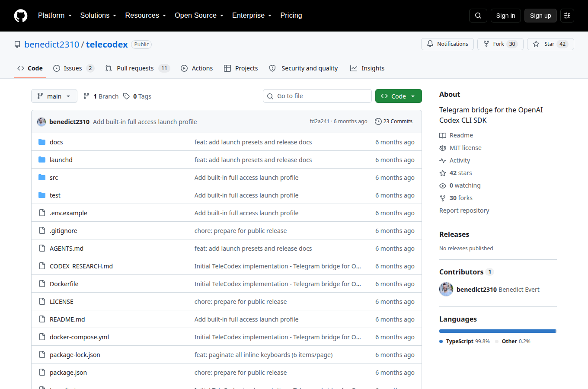
Task: Click the paginate inline keyboards commit message
Action: click(263, 355)
